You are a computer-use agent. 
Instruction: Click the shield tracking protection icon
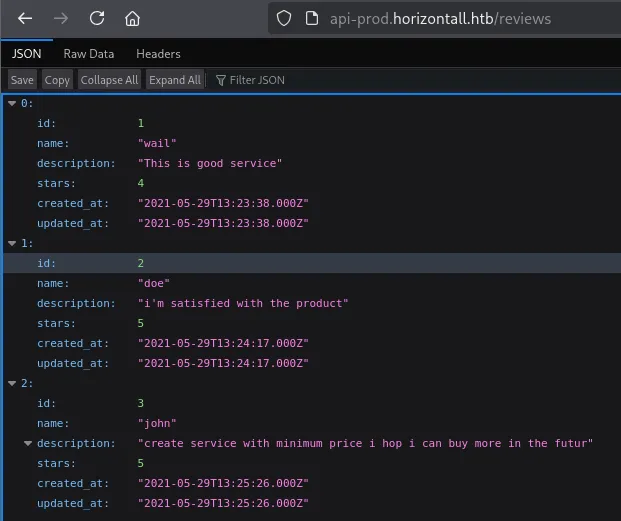point(284,18)
